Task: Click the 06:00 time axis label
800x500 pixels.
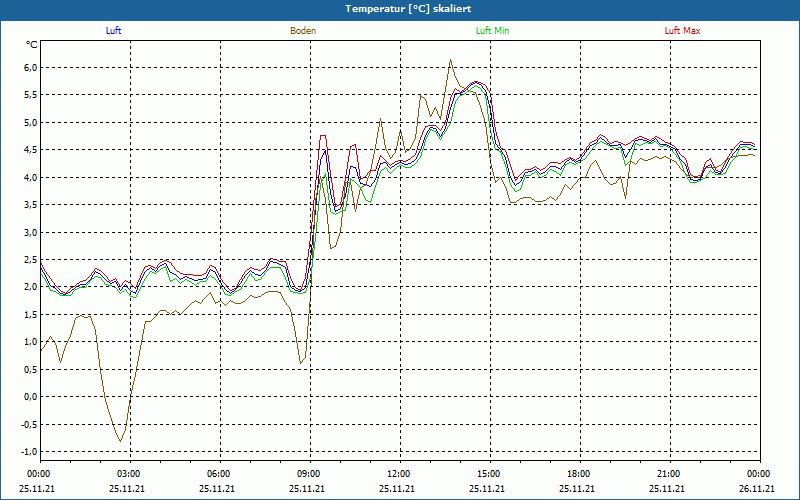Action: point(220,474)
